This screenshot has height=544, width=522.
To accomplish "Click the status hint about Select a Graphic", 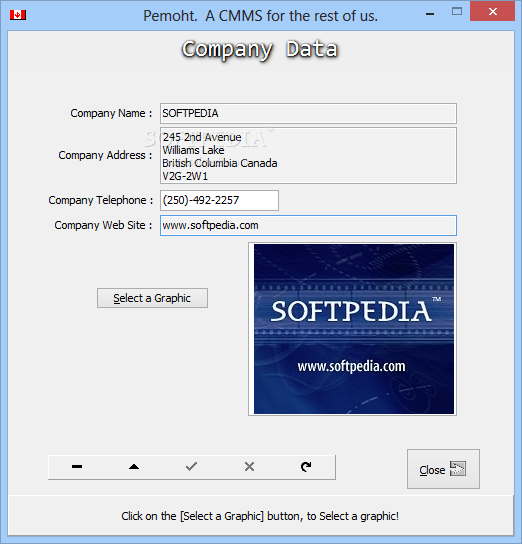I will click(260, 516).
